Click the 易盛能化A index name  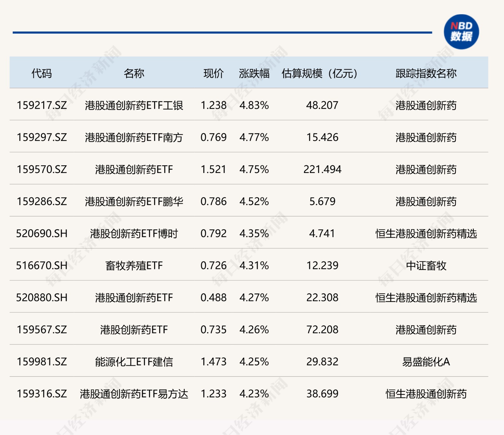click(x=426, y=362)
